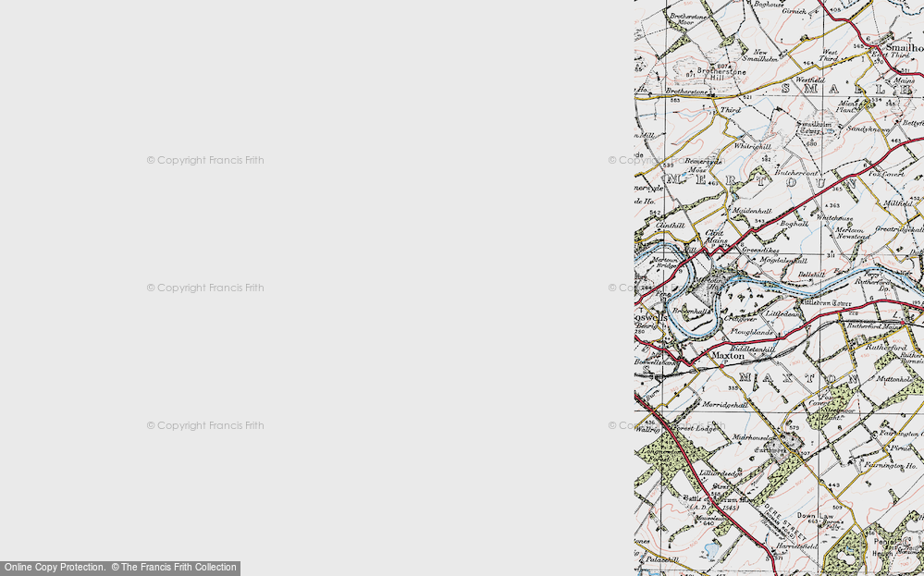924x576 pixels.
Task: Select the Maidenhall label
Action: pyautogui.click(x=752, y=211)
